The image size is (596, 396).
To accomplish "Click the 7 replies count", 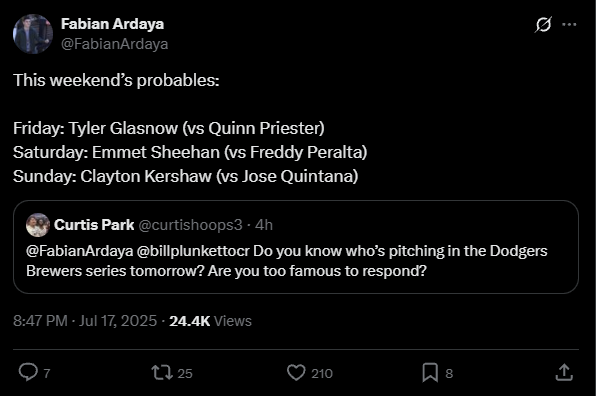I will click(47, 373).
